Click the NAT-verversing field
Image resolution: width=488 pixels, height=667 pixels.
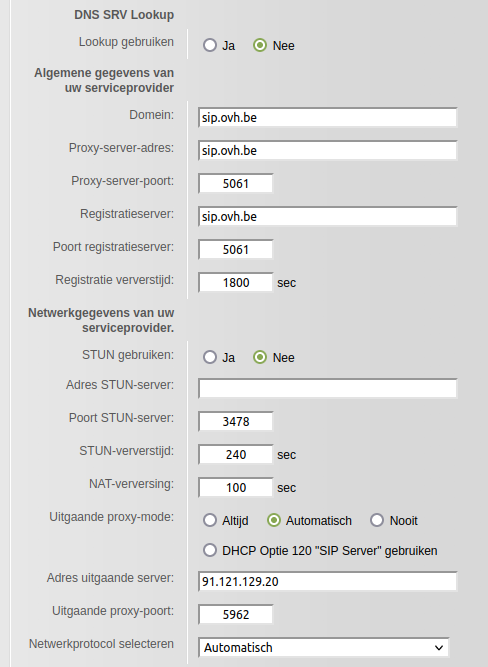click(x=236, y=487)
